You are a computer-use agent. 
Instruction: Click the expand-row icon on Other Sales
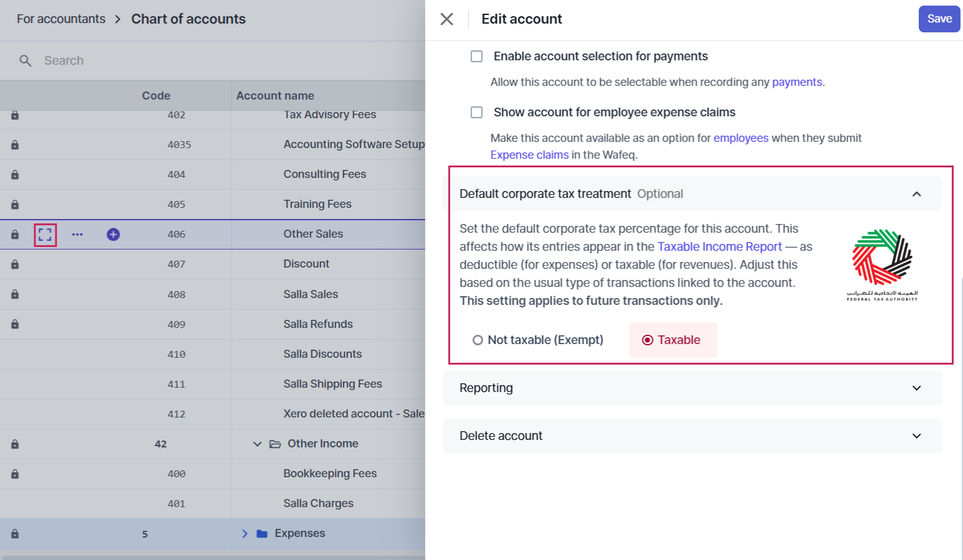(45, 235)
